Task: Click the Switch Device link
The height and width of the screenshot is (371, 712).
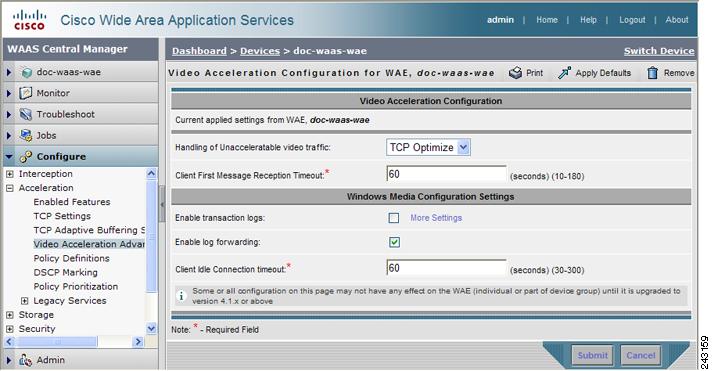Action: pos(659,51)
